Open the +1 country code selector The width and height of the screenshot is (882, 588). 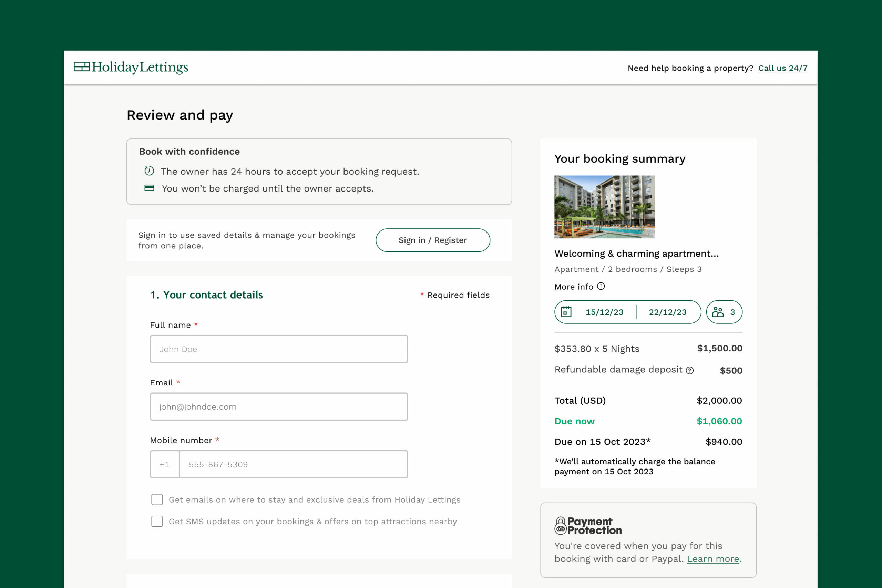click(165, 464)
